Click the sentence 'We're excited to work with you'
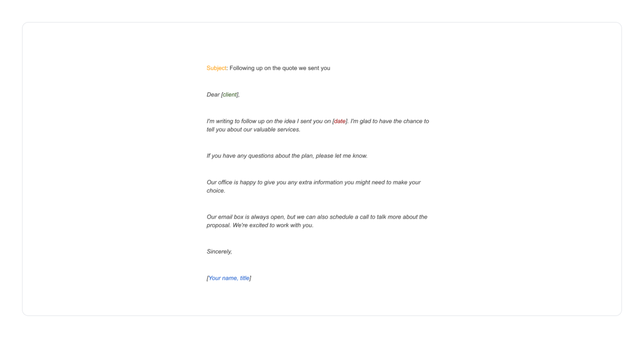The height and width of the screenshot is (338, 644). [273, 225]
